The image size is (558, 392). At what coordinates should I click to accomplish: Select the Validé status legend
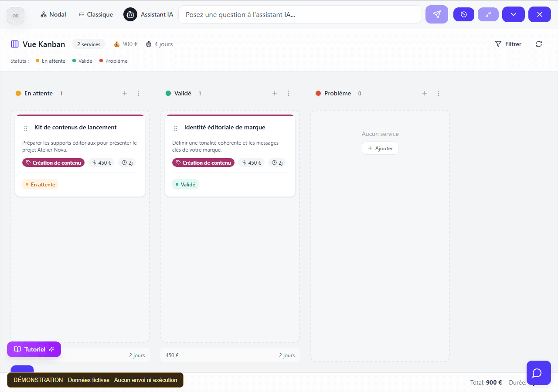82,61
